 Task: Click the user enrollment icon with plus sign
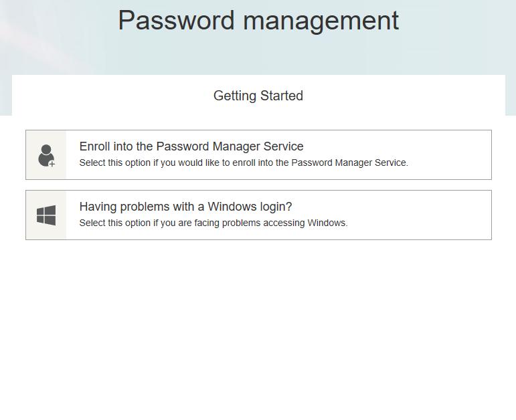point(46,155)
